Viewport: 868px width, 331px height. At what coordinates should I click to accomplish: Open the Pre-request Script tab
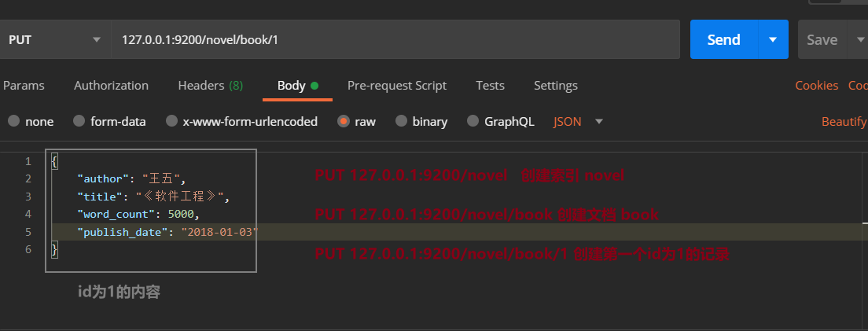pos(397,86)
